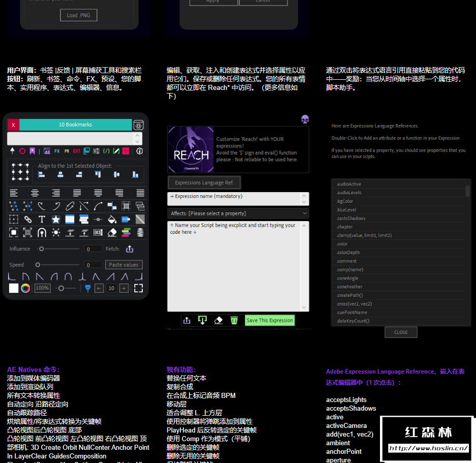Click the CLOSE button under reference list

tap(401, 332)
